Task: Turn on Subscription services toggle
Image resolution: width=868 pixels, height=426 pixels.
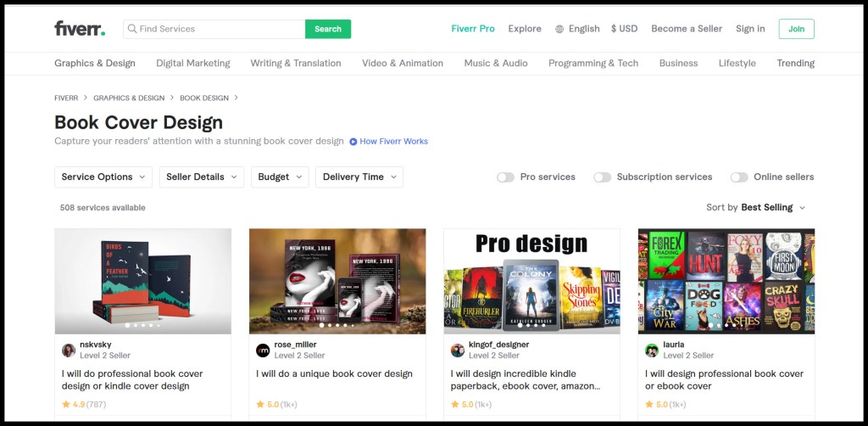Action: coord(602,177)
